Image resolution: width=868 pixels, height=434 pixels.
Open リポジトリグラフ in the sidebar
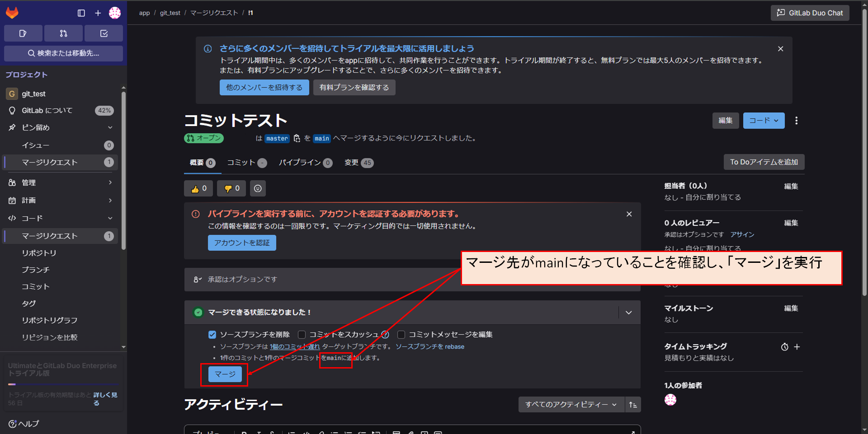61,320
